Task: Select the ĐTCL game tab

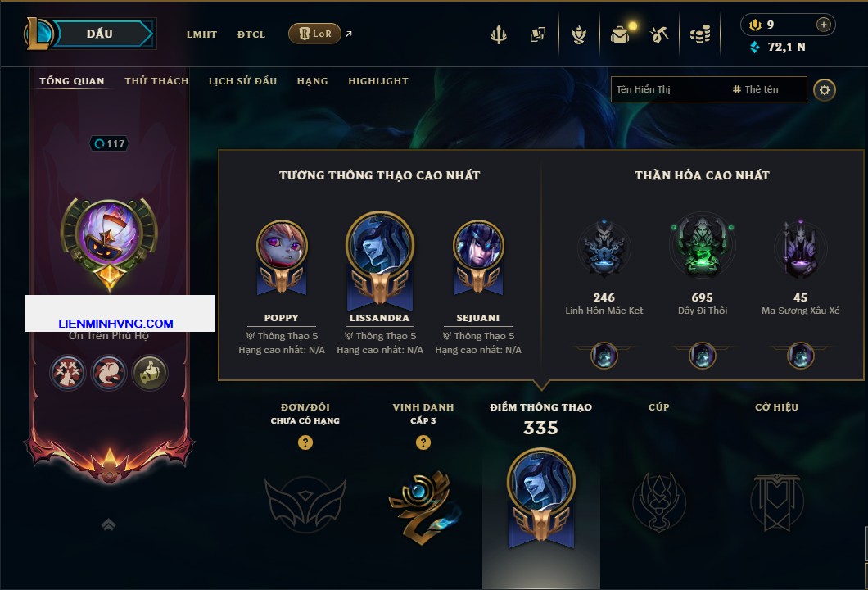Action: 251,34
